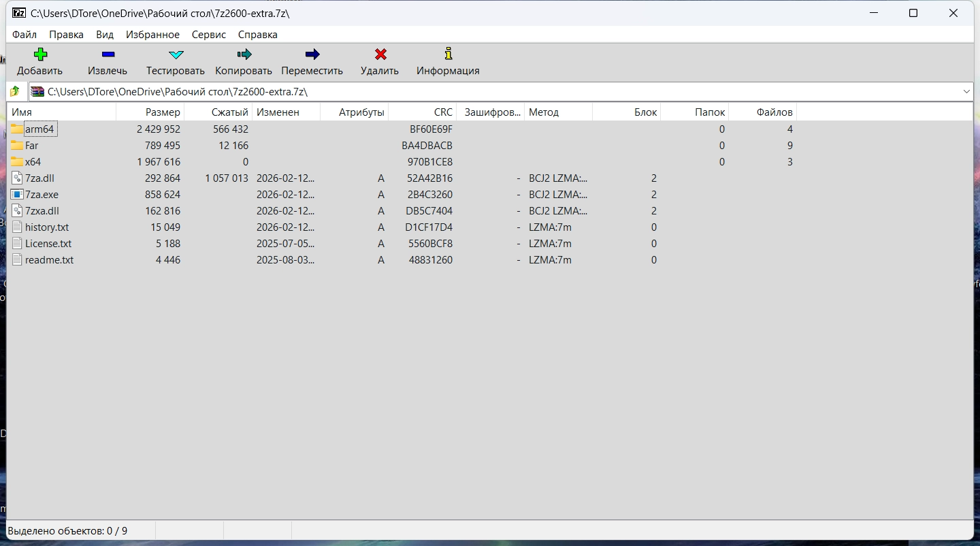Viewport: 980px width, 546px height.
Task: Click the License.txt file name
Action: [48, 244]
